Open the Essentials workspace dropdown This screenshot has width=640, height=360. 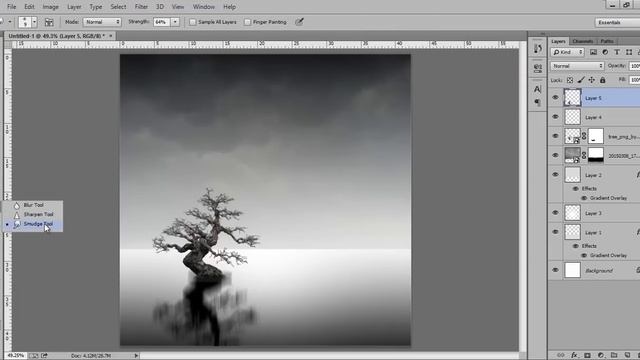(x=617, y=22)
